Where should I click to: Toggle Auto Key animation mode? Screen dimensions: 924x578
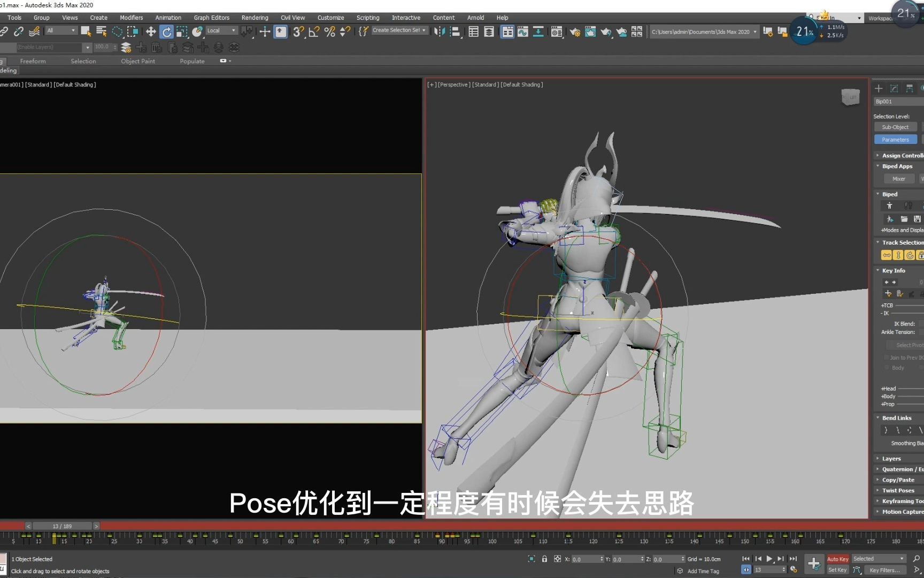(838, 559)
